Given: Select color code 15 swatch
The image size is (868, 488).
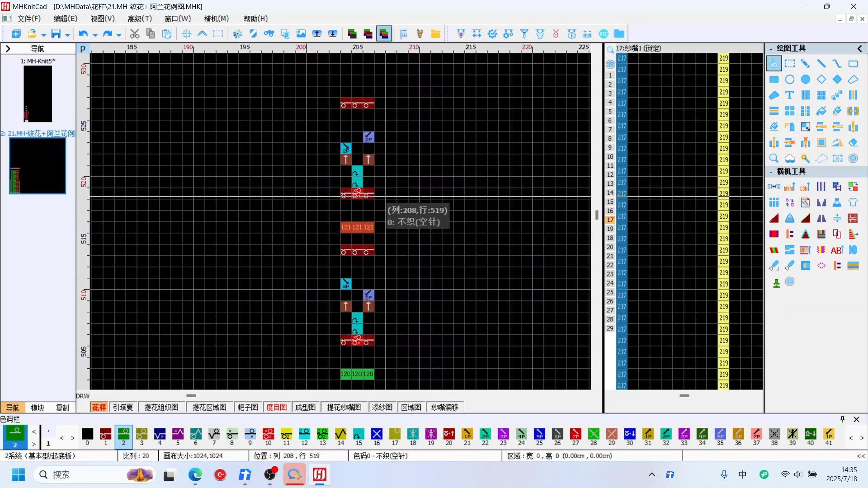Looking at the screenshot, I should [x=359, y=434].
